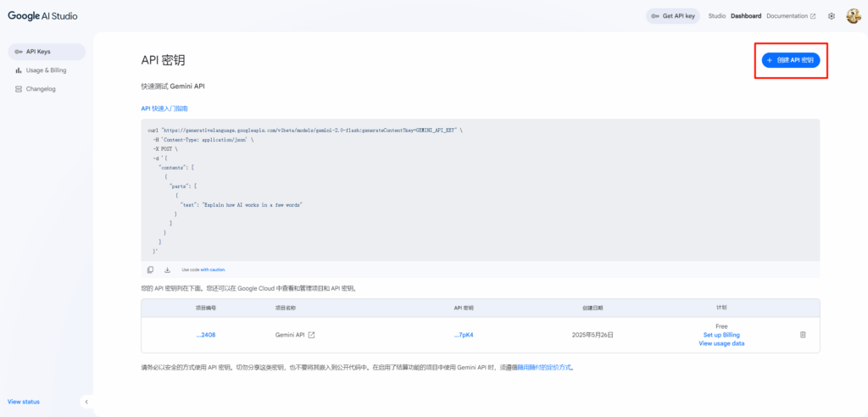The width and height of the screenshot is (868, 417).
Task: Select API Keys in sidebar
Action: 47,52
